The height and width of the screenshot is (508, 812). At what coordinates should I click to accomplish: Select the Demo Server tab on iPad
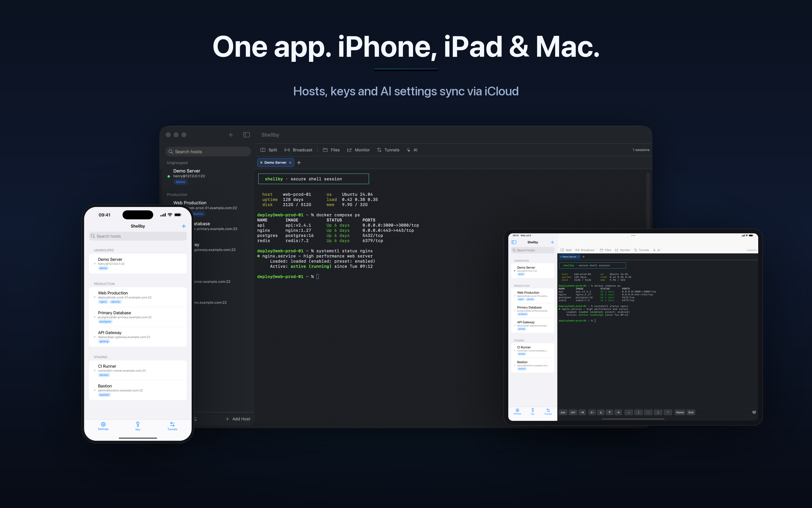[x=570, y=257]
